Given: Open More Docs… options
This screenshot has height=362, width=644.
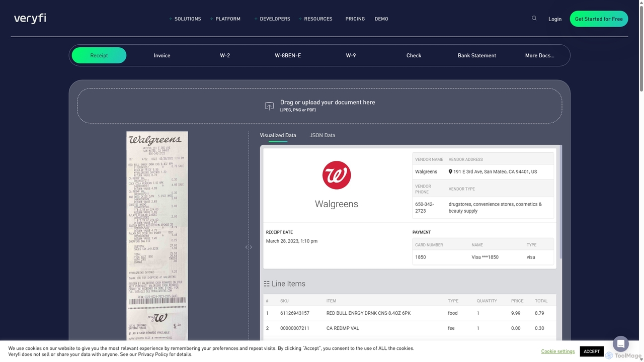Looking at the screenshot, I should (539, 55).
